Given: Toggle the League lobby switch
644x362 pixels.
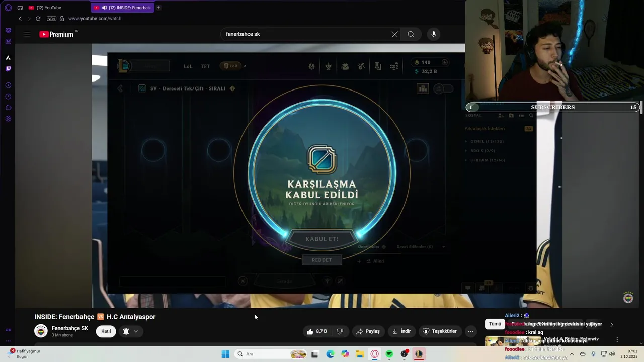Looking at the screenshot, I should coord(443,88).
